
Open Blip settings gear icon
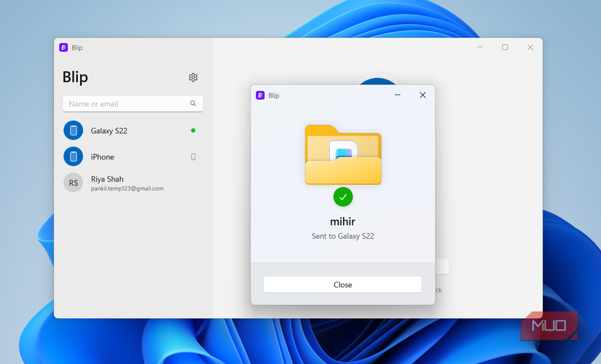click(x=193, y=77)
